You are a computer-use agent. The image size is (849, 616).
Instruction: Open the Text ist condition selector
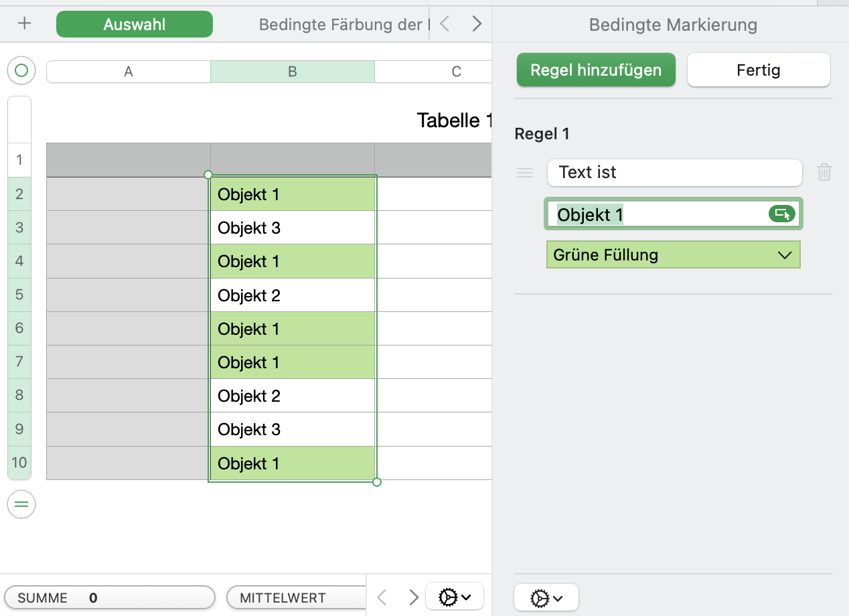point(674,173)
